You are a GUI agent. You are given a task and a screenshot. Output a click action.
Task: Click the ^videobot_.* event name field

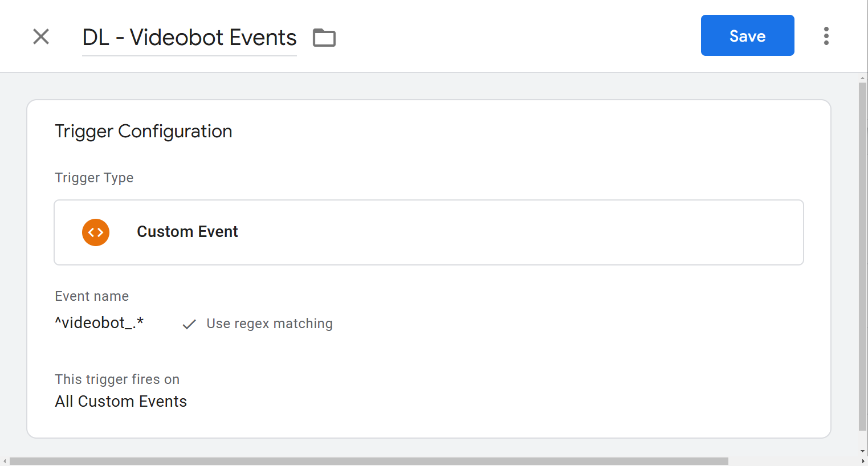[99, 322]
